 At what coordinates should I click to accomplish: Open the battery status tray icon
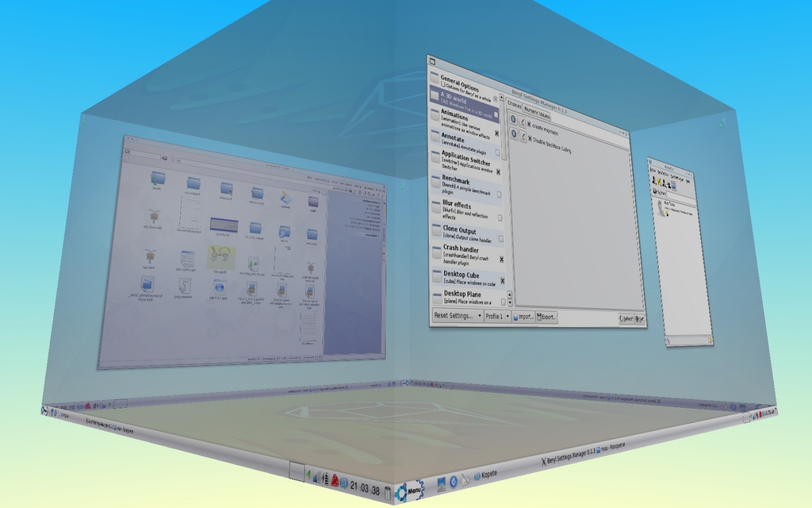326,479
